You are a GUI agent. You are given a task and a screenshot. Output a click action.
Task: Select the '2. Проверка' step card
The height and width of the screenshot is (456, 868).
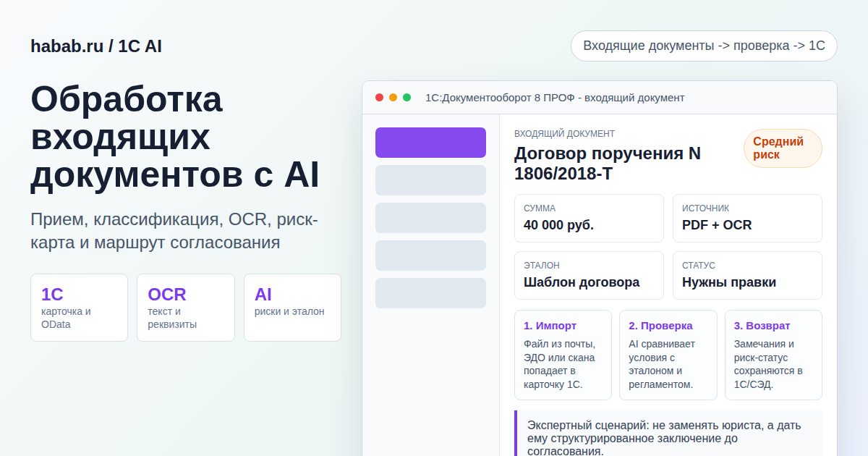pos(668,355)
